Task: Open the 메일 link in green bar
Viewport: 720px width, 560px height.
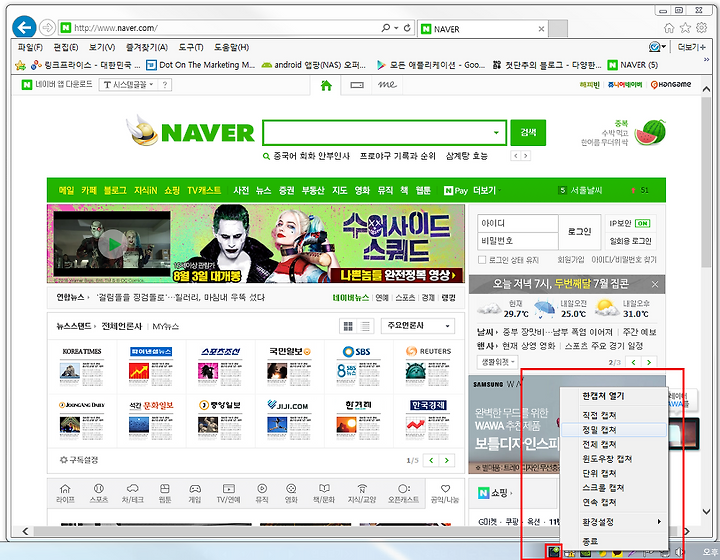Action: tap(66, 190)
